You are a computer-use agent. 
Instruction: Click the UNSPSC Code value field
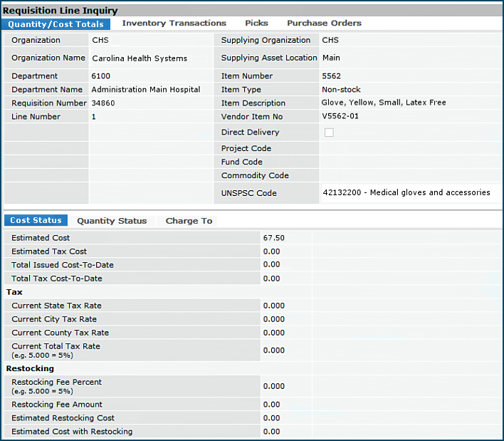coord(406,192)
